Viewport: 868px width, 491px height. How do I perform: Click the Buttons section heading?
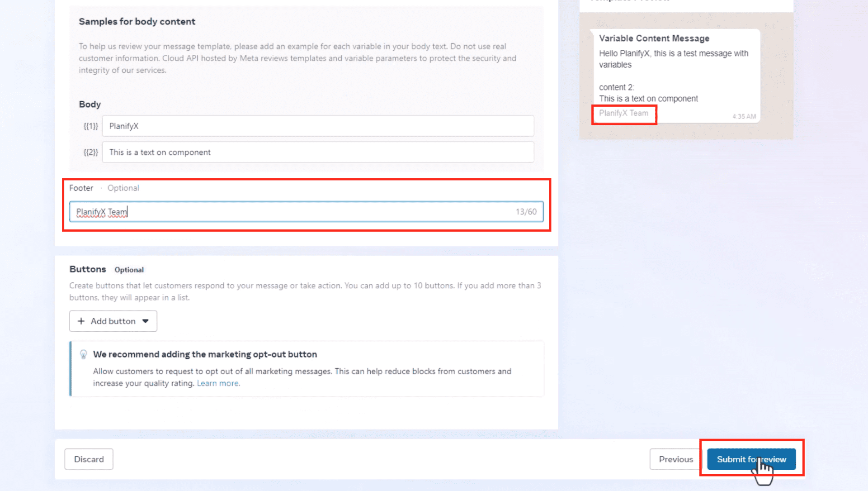point(88,269)
